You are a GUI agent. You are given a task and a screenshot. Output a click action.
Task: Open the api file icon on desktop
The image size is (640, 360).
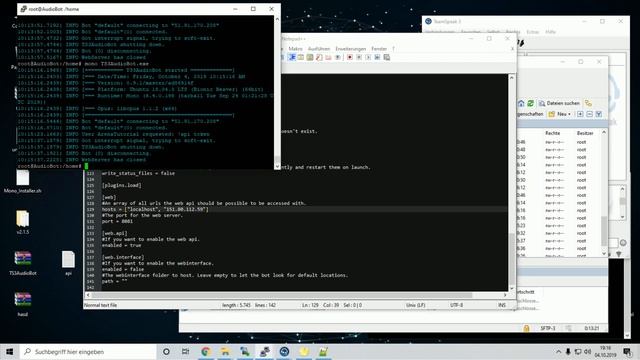click(x=68, y=263)
